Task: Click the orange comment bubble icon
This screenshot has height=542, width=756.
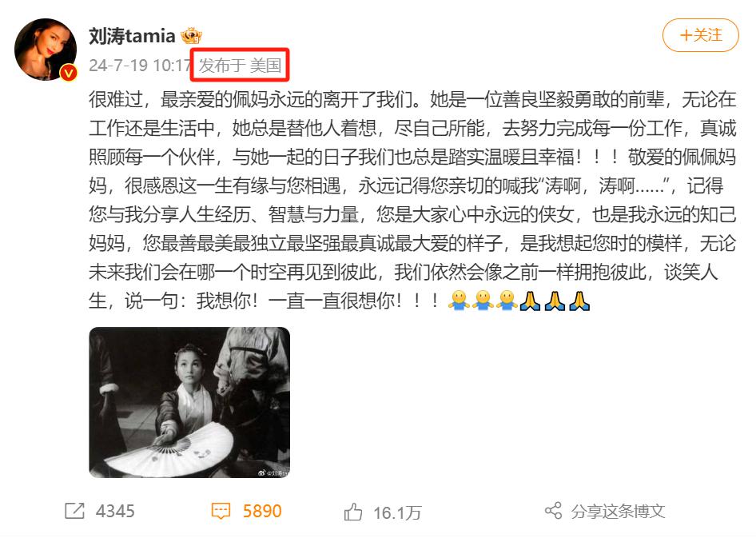Action: pyautogui.click(x=221, y=511)
